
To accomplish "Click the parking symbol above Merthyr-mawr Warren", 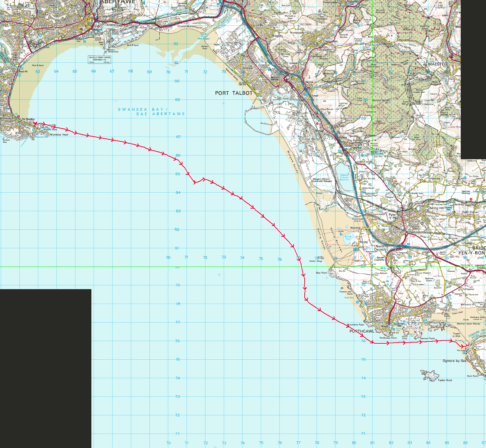I will (x=425, y=320).
